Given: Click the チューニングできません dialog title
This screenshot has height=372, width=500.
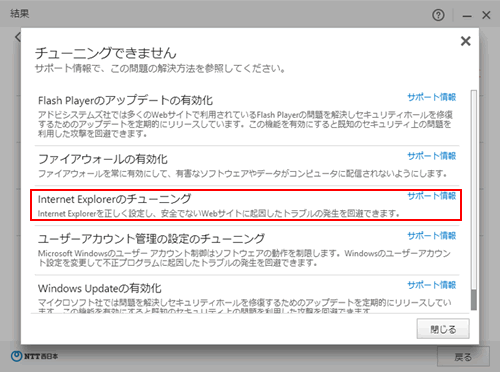Looking at the screenshot, I should click(x=106, y=53).
